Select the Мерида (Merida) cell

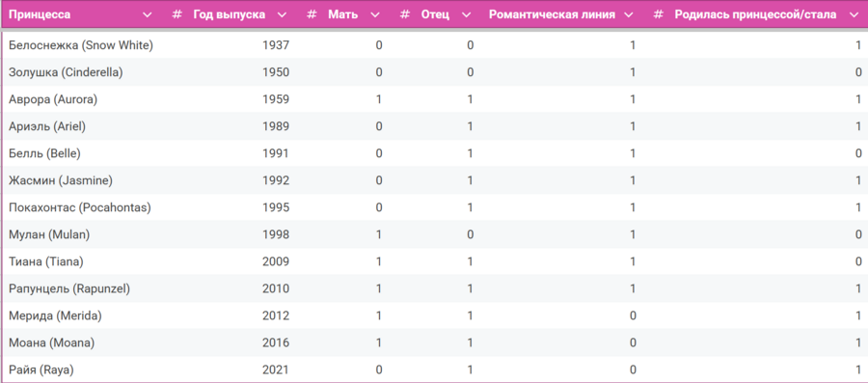(x=55, y=316)
